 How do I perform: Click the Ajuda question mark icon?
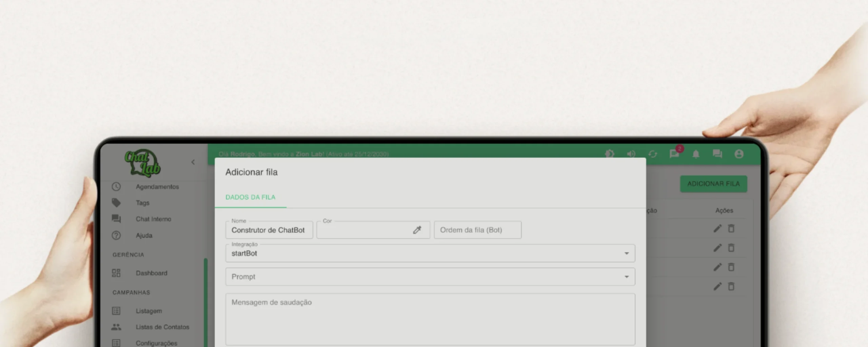point(116,236)
